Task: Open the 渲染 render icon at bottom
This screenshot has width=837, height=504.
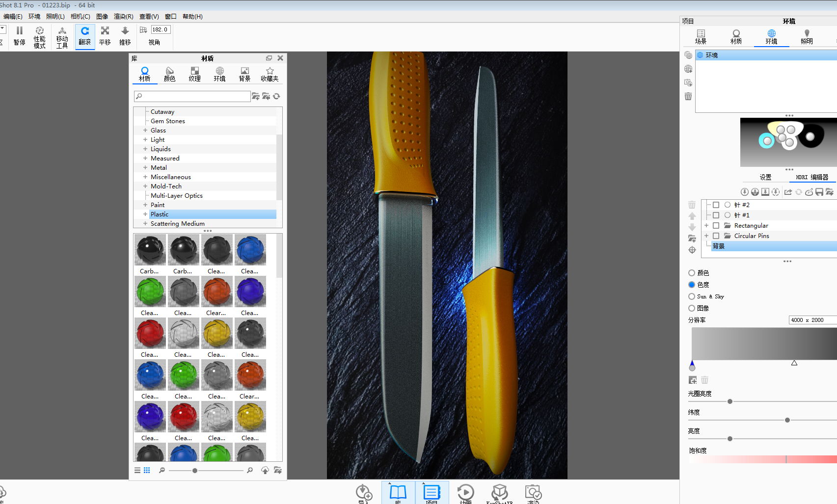Action: (x=533, y=493)
